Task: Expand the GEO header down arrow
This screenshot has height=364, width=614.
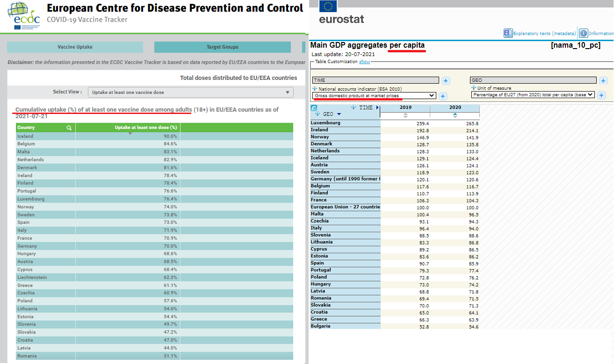Action: pyautogui.click(x=339, y=114)
